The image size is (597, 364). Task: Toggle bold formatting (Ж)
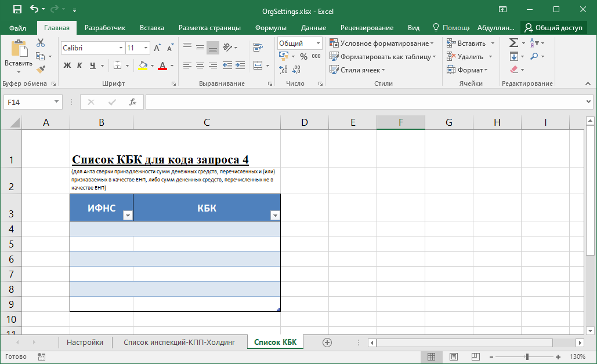pyautogui.click(x=67, y=65)
